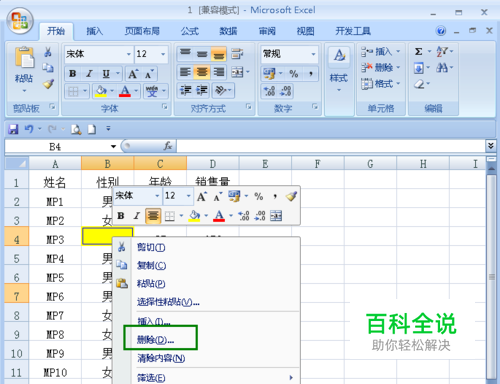
Task: Toggle bottom vertical alignment
Action: 219,53
